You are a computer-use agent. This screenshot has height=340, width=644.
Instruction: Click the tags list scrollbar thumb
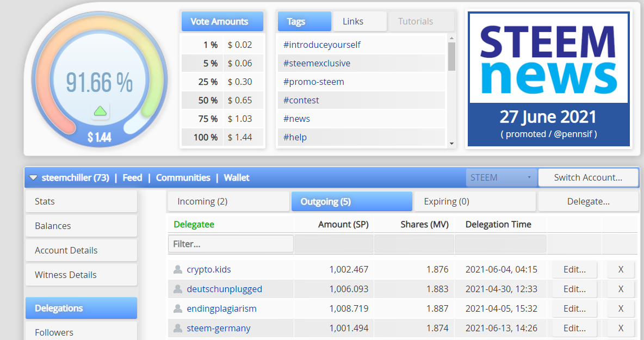(452, 57)
